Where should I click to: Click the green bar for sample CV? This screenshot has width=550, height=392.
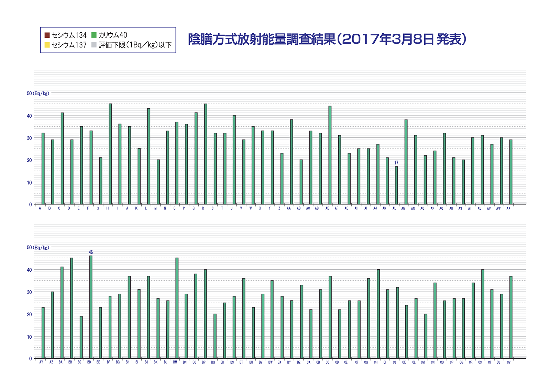[x=511, y=317]
